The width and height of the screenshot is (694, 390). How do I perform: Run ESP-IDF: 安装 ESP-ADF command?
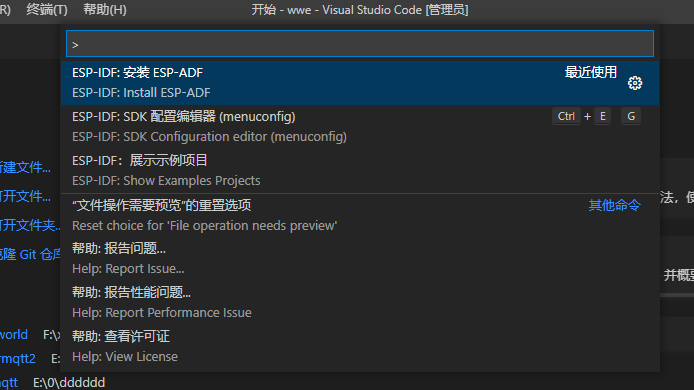point(360,83)
